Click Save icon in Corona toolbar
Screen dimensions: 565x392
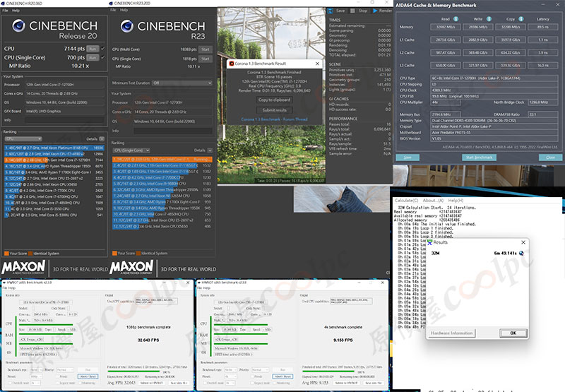(331, 11)
